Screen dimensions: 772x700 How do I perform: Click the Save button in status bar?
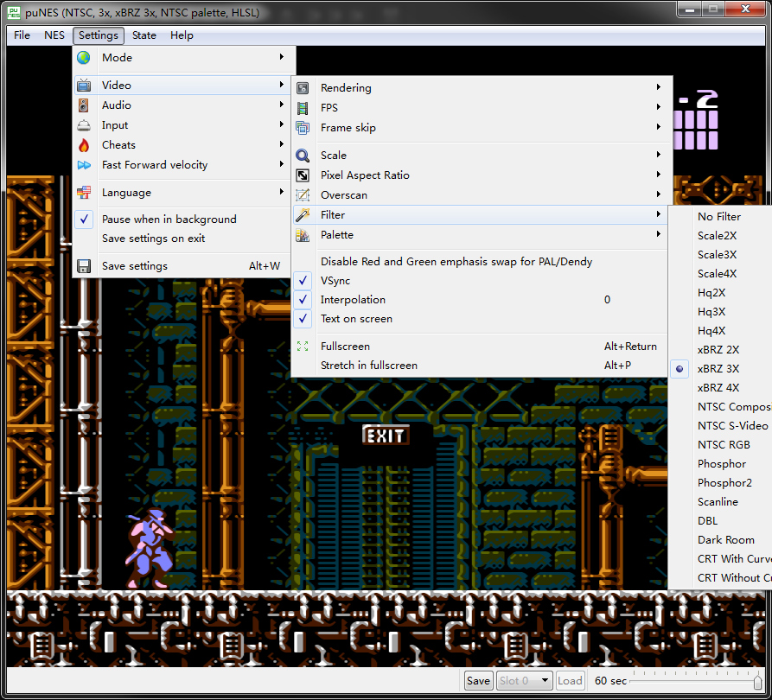click(478, 681)
